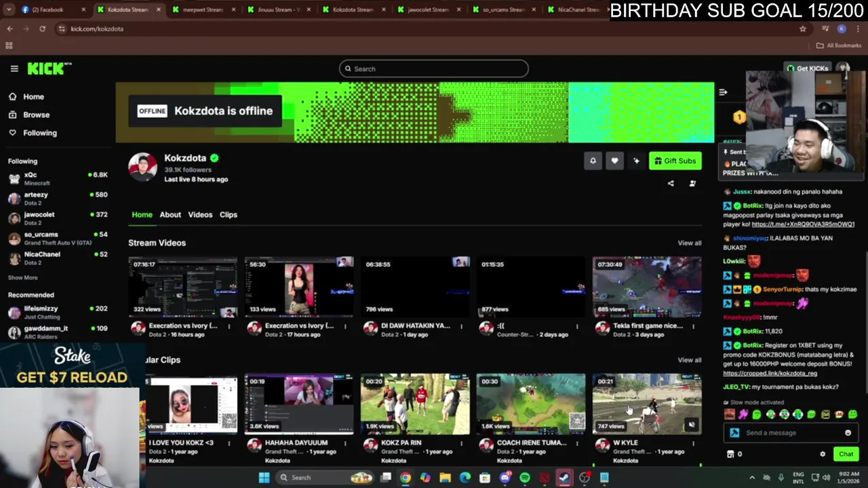Screen dimensions: 868x488
Task: Open options for KOKZ PA RIN clip
Action: pyautogui.click(x=461, y=443)
